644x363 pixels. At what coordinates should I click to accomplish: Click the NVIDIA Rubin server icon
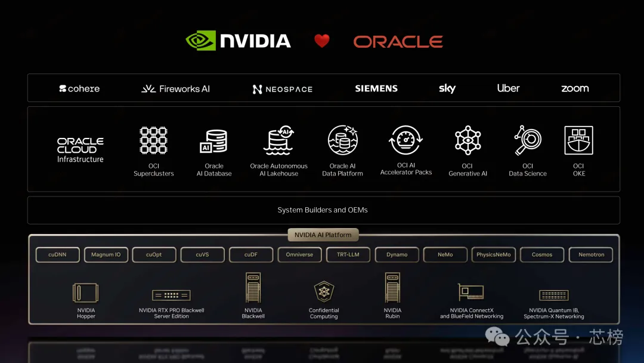(x=392, y=287)
